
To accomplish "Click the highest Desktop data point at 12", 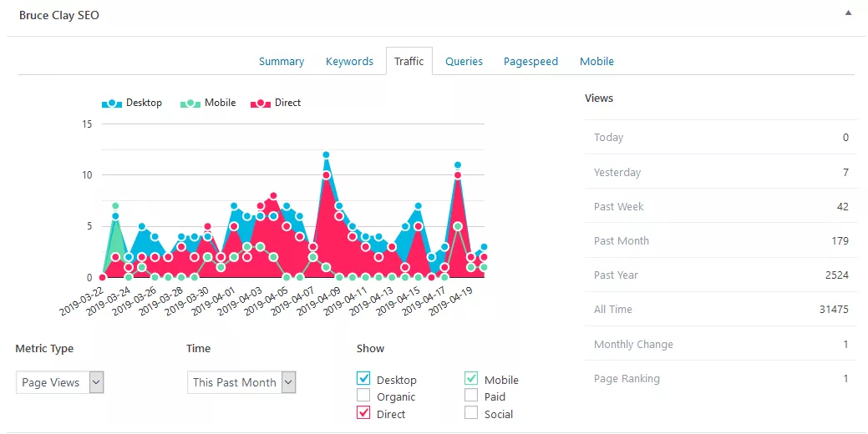I will pyautogui.click(x=326, y=155).
